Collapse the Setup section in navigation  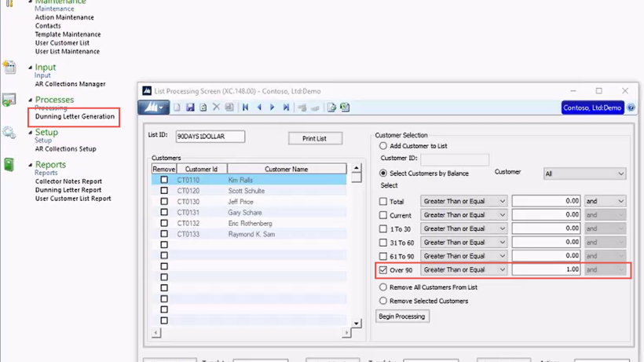31,133
